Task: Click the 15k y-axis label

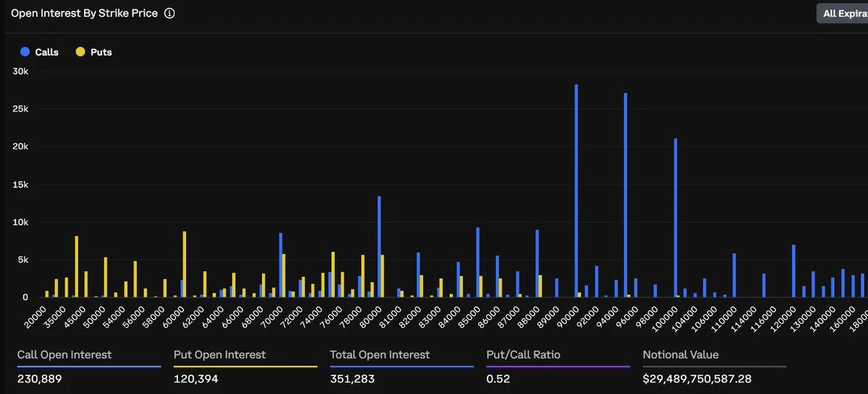Action: pyautogui.click(x=20, y=184)
